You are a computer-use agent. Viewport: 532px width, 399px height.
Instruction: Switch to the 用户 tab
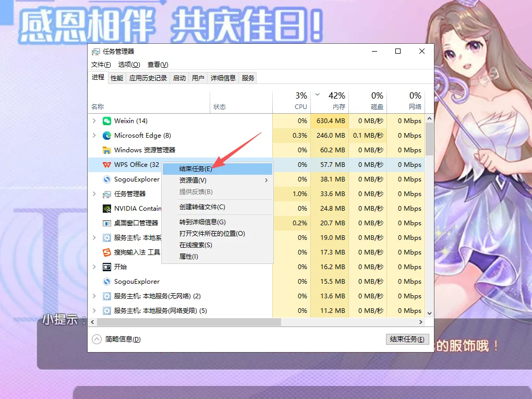point(198,78)
